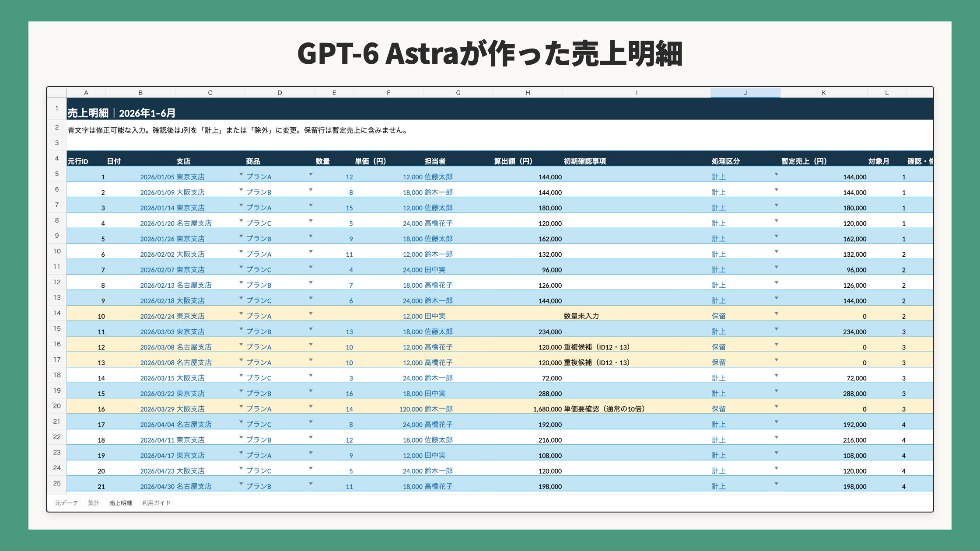Open 商品 dropdown for the 2026/02/24 プランA row
Image resolution: width=980 pixels, height=551 pixels.
(311, 314)
